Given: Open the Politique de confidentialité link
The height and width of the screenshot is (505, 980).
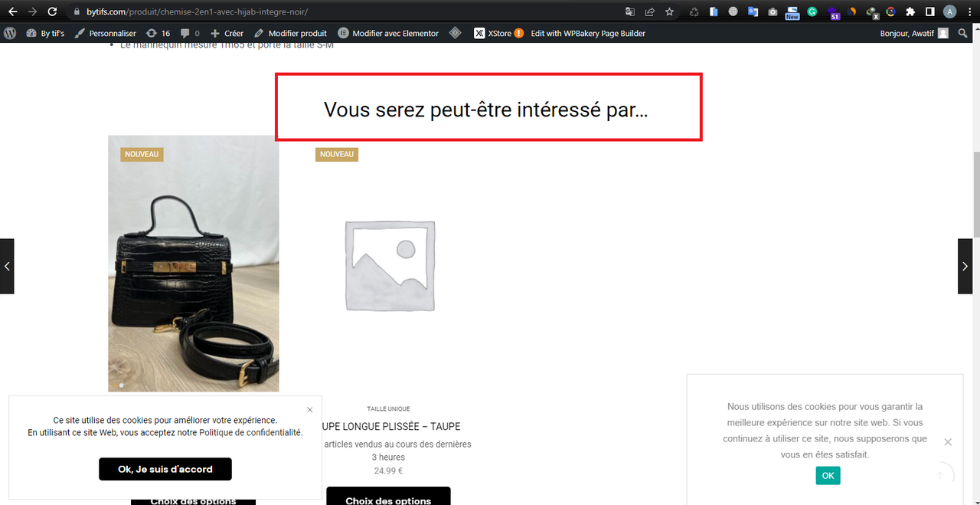Looking at the screenshot, I should [x=250, y=432].
